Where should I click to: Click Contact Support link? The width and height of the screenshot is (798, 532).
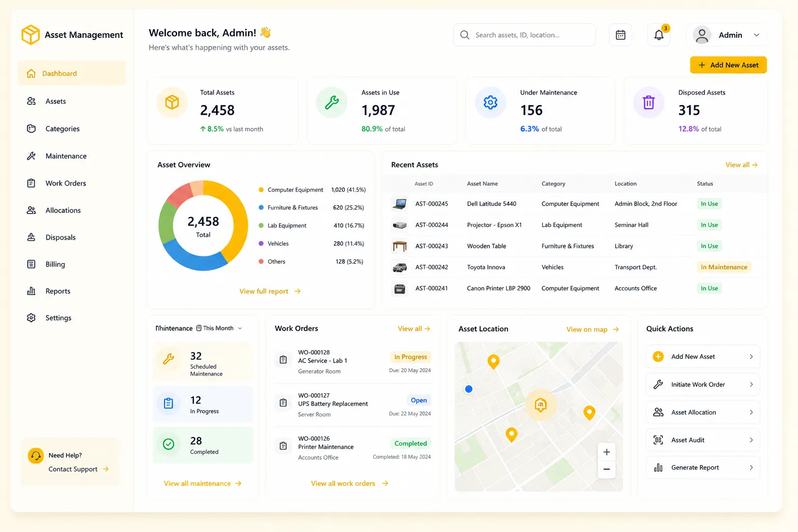(78, 469)
